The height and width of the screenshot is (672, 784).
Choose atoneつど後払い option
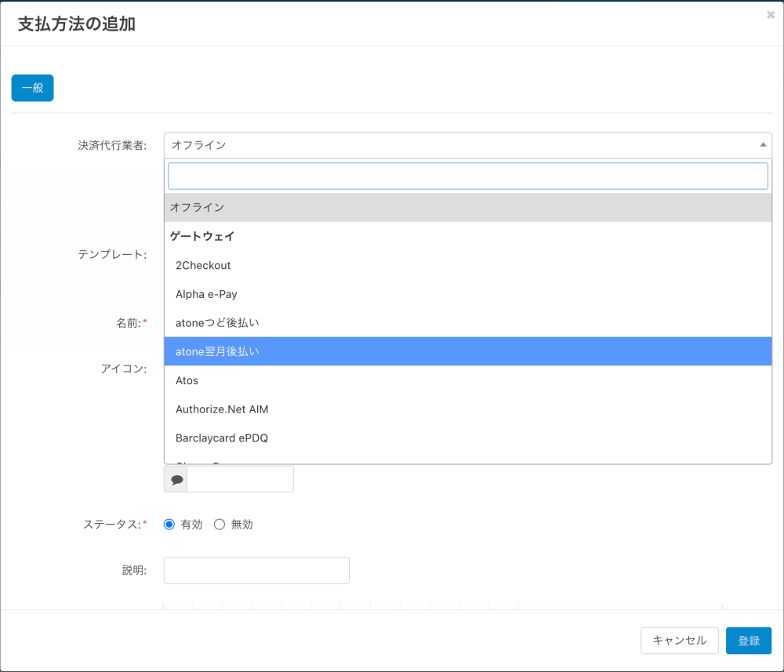217,323
